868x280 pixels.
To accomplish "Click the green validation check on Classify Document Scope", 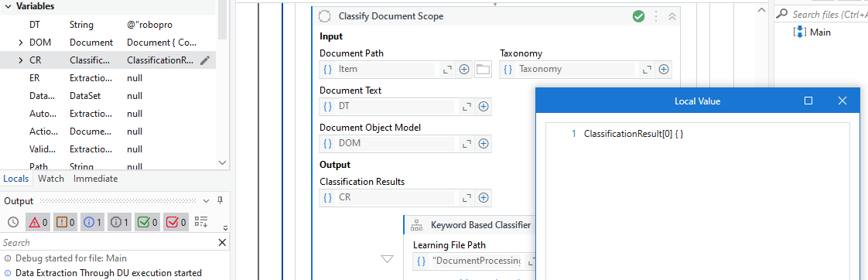I will coord(638,16).
